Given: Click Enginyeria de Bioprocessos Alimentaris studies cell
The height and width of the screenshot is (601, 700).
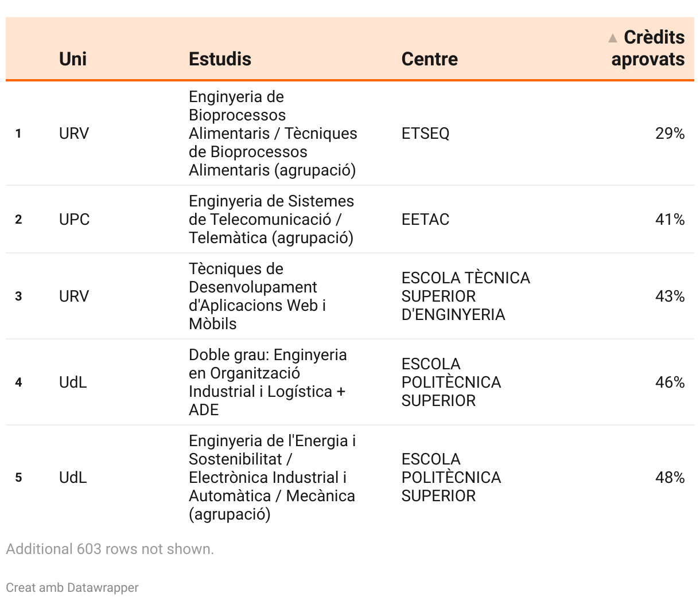Looking at the screenshot, I should tap(273, 134).
